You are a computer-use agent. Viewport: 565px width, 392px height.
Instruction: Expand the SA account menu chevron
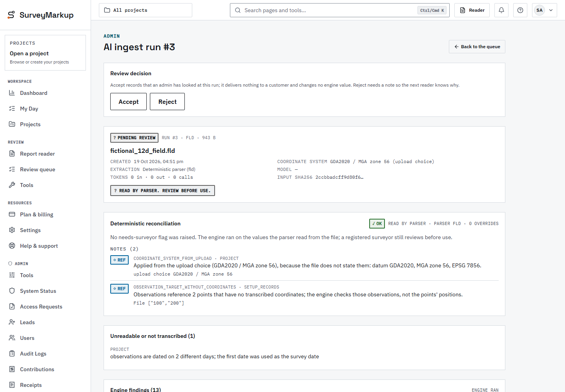[x=551, y=10]
